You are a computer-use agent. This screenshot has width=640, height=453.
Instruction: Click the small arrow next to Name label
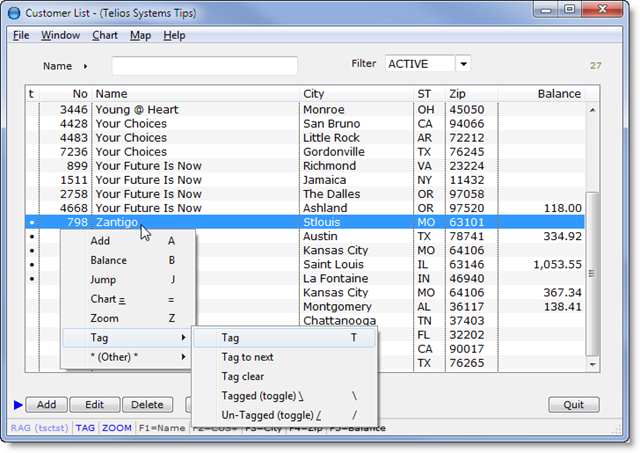click(86, 66)
